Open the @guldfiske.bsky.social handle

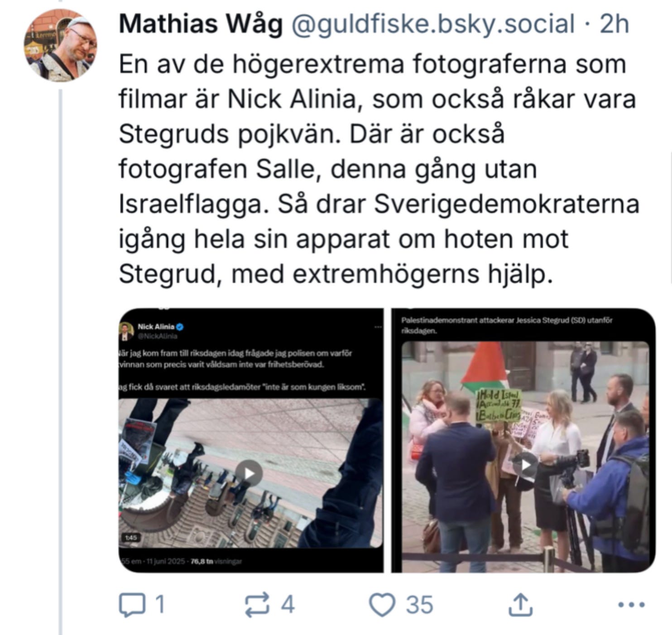pyautogui.click(x=432, y=24)
